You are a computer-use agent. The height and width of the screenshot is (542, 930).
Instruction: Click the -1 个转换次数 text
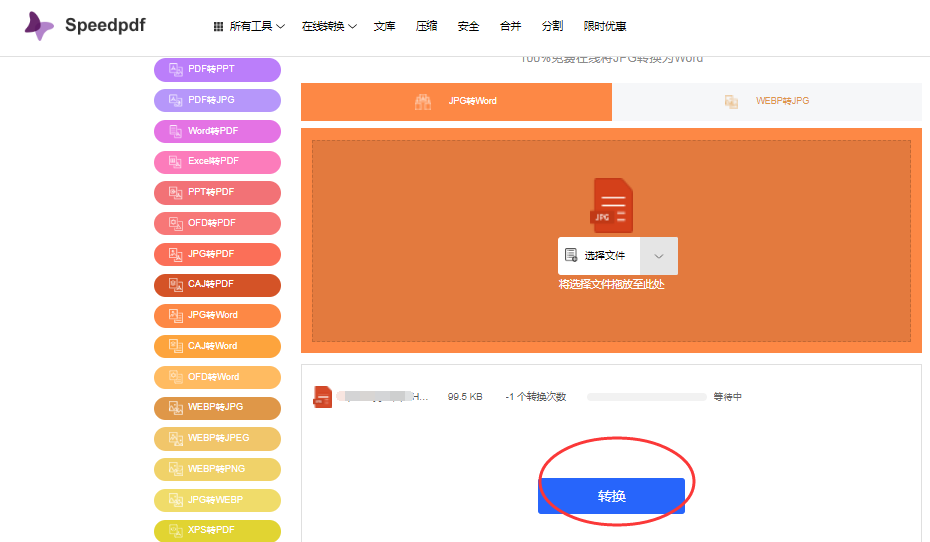click(x=536, y=397)
